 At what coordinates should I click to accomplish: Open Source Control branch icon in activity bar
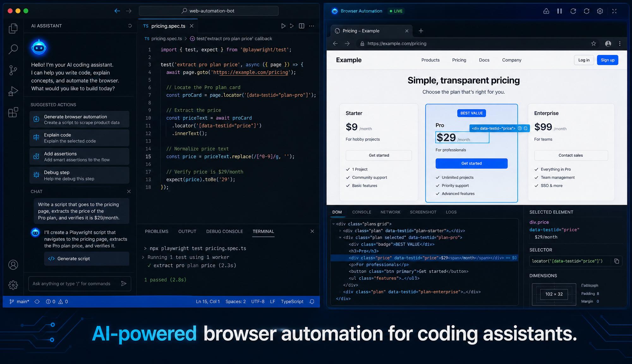13,70
